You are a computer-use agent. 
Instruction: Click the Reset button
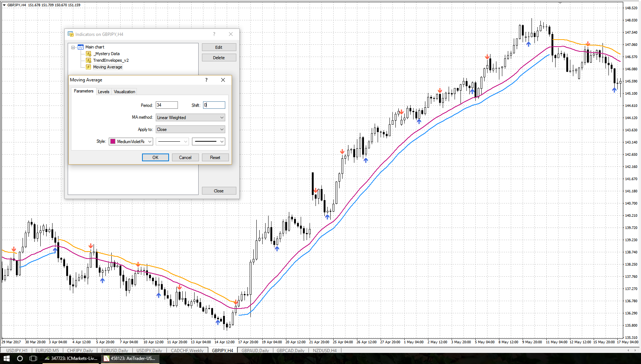215,158
